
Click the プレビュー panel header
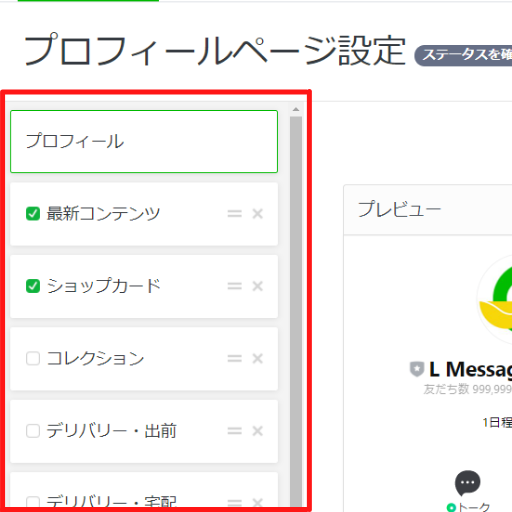(x=428, y=210)
